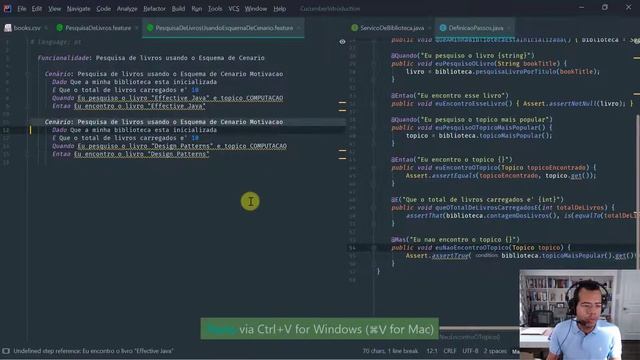
Task: Click the @Entao("Eu encontro esse livro") annotation
Action: tap(450, 96)
